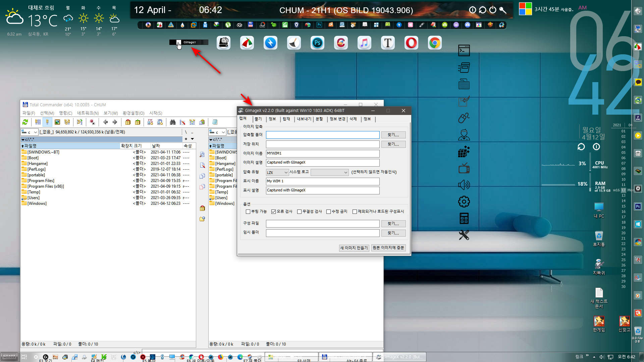644x362 pixels.
Task: Expand left panel c:\*.* path history arrow
Action: (x=23, y=139)
